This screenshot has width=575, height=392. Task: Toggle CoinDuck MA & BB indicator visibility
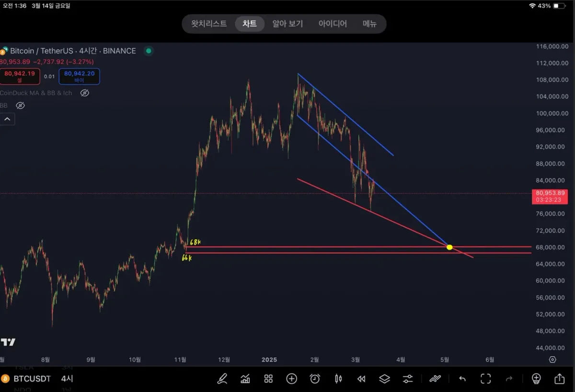[x=85, y=93]
